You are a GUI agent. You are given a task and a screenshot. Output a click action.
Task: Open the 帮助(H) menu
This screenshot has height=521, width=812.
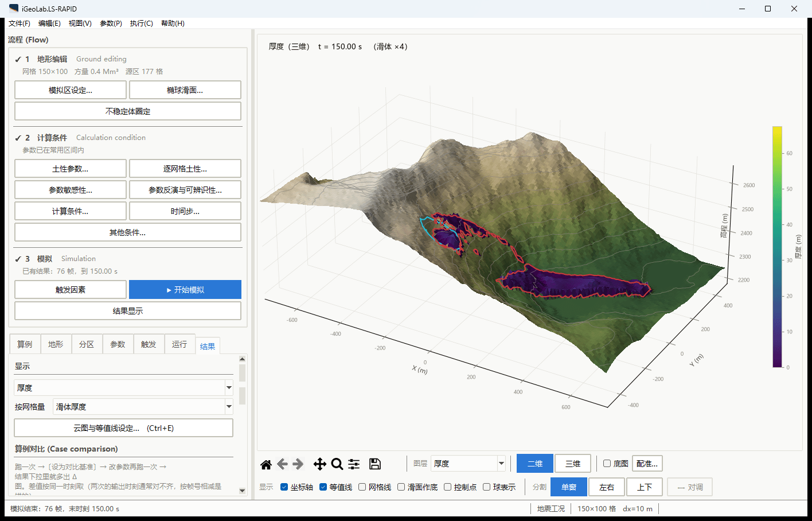(x=173, y=24)
